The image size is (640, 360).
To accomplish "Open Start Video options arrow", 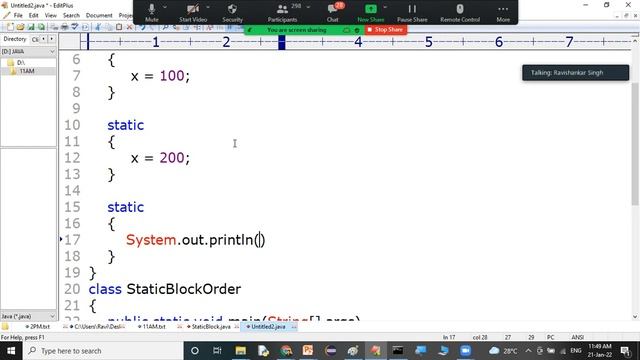I will [208, 7].
